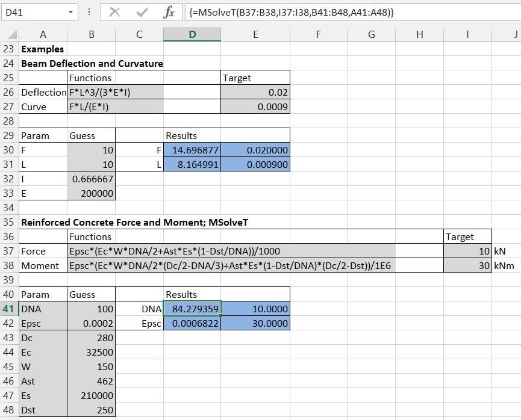This screenshot has width=521, height=420.
Task: Select row 41 header
Action: [8, 309]
